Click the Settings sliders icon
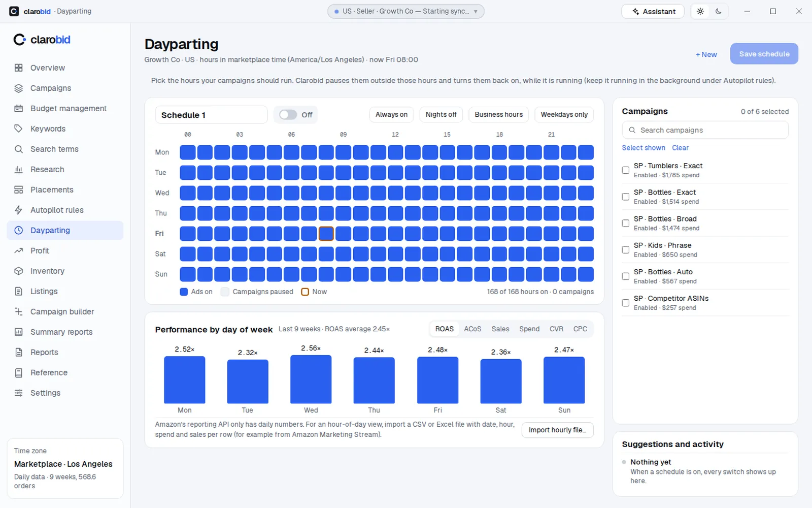 click(x=19, y=393)
